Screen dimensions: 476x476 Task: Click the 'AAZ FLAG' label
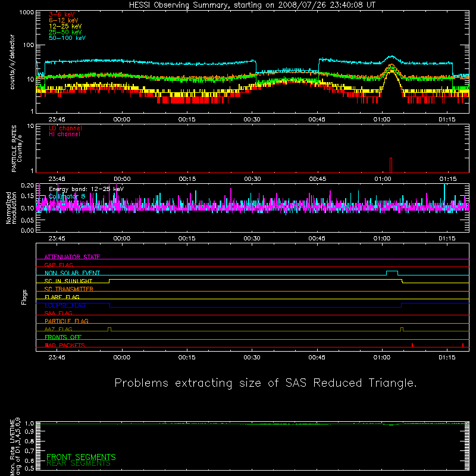pyautogui.click(x=58, y=329)
